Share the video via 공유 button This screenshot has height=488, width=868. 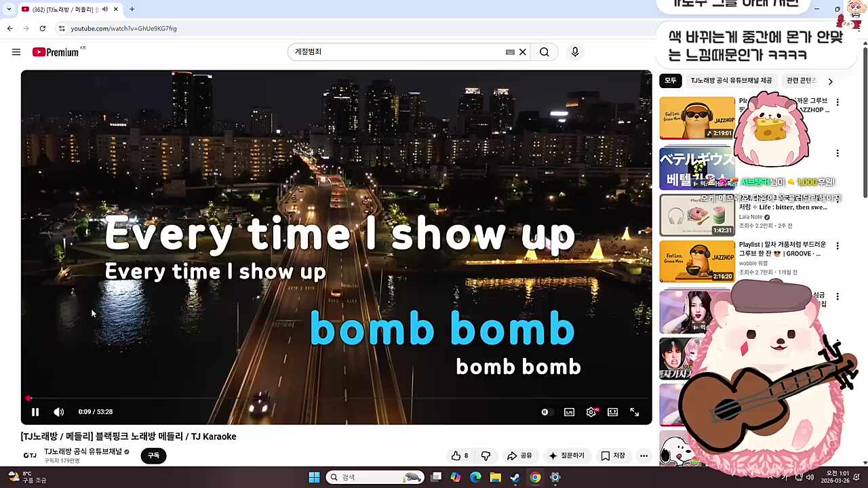[x=520, y=456]
